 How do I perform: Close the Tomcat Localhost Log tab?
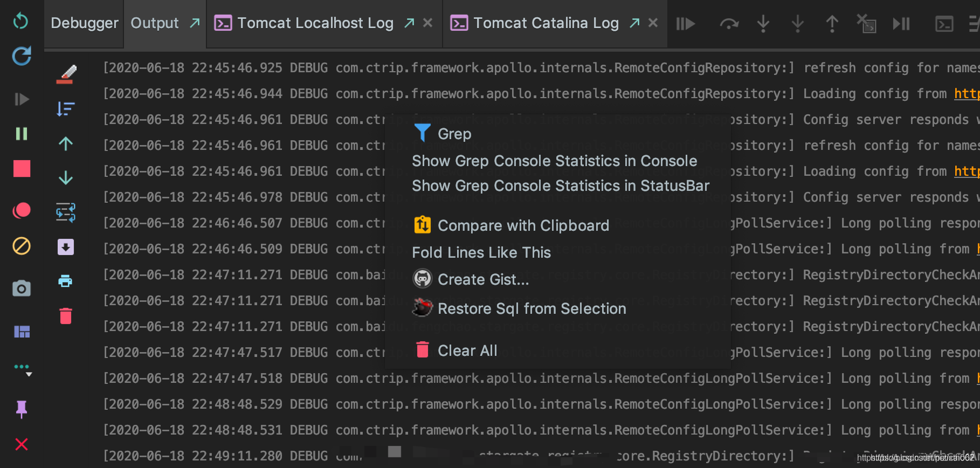427,23
